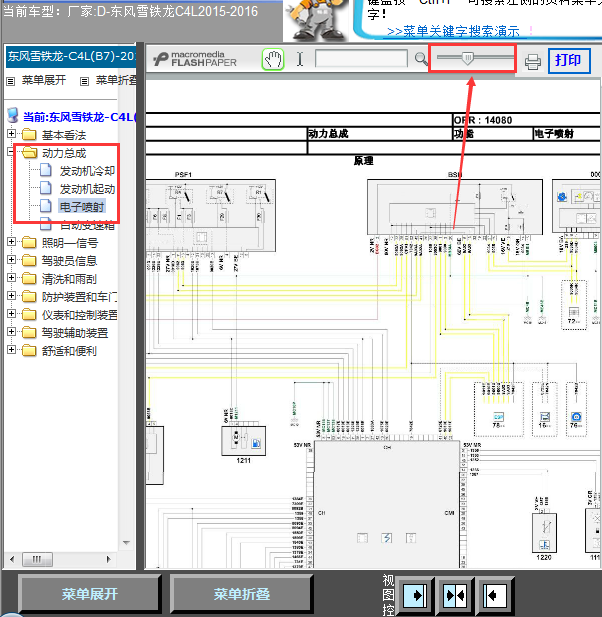Click the 当前车型 header text

[130, 11]
